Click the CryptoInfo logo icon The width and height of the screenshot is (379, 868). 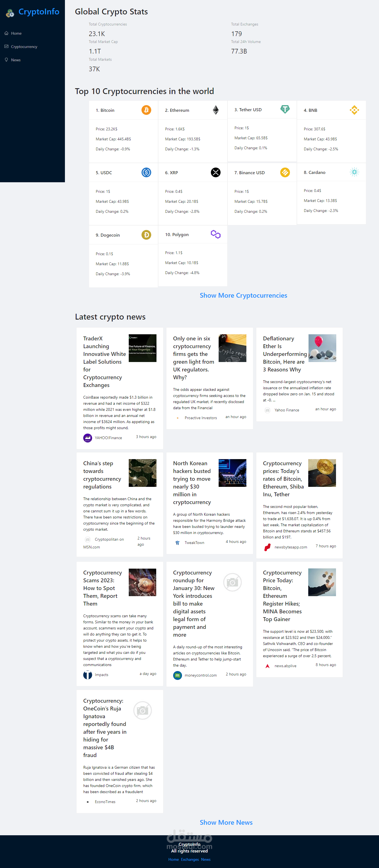[10, 13]
